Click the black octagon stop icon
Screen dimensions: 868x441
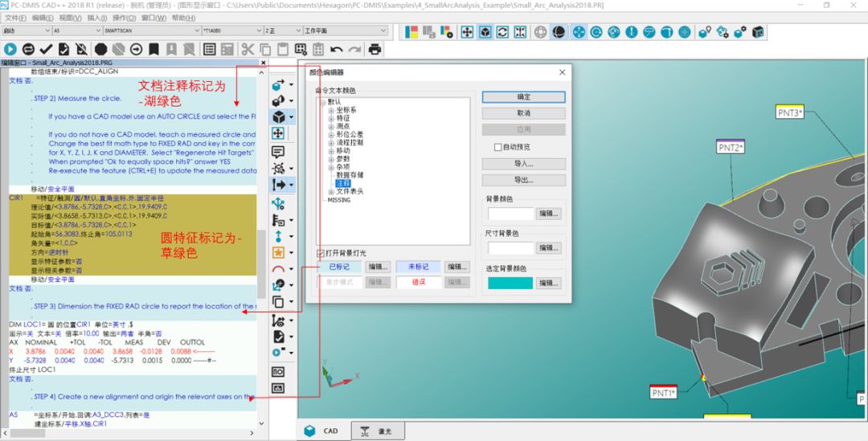[x=100, y=49]
